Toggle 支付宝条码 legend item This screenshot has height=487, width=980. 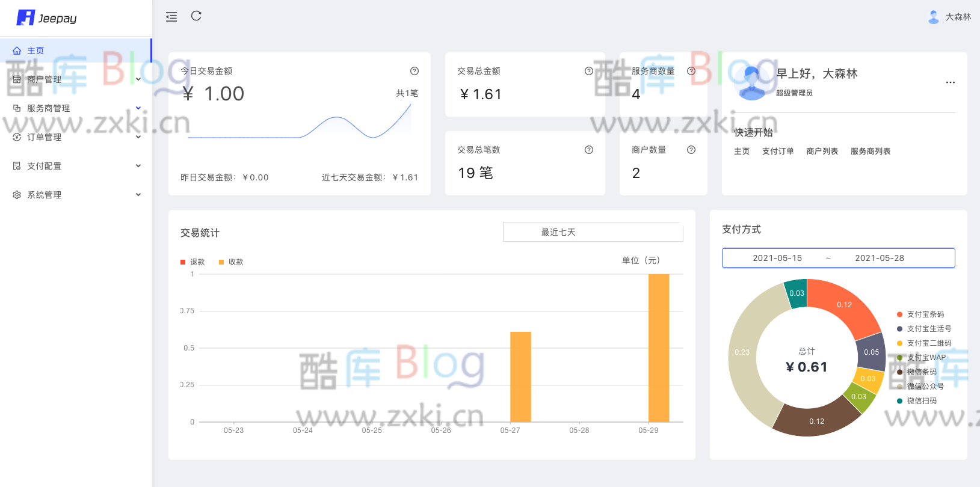[x=920, y=314]
